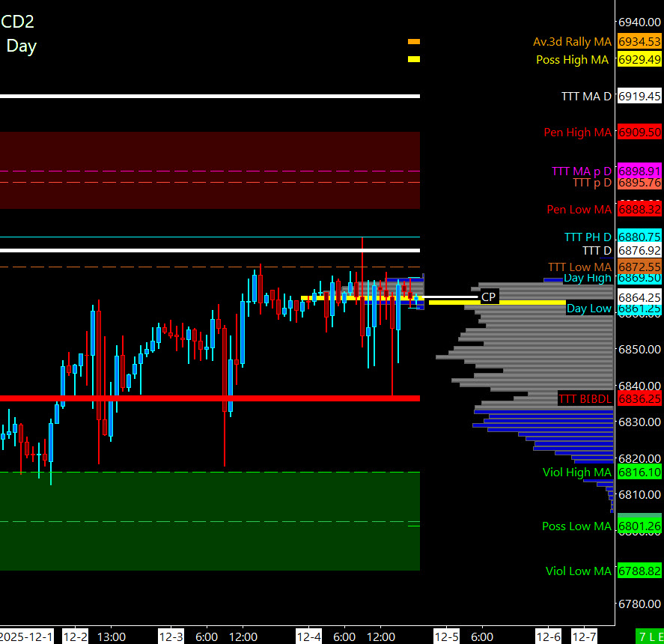Click the Poss Low MA value 6801.26
This screenshot has height=644, width=664.
(639, 526)
